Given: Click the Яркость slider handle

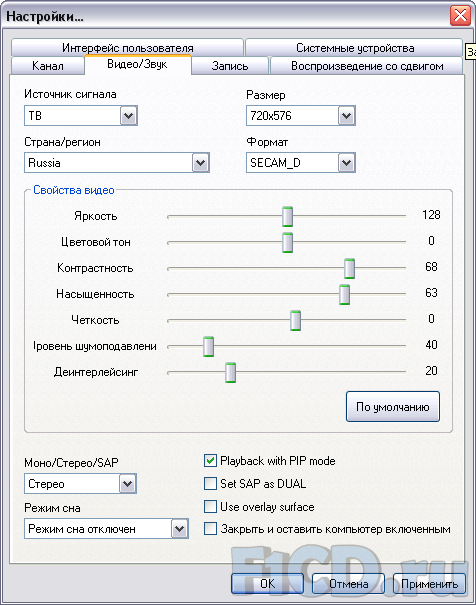Looking at the screenshot, I should coord(287,216).
